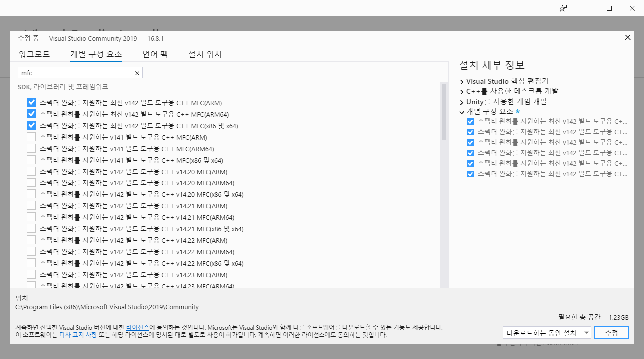Click the SDK, 라이브러리 및 프레임워크 group header
644x359 pixels.
[x=63, y=87]
